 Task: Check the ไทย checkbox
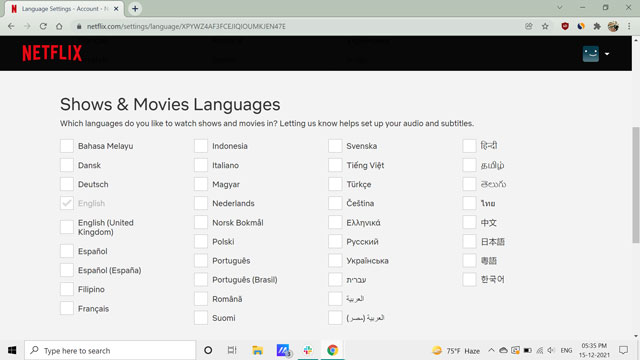(469, 203)
